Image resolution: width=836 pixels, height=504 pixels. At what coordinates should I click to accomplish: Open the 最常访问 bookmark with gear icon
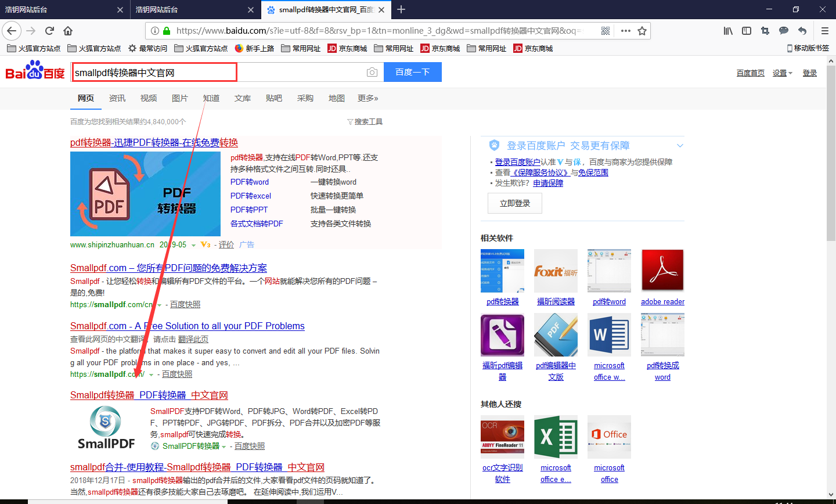coord(147,48)
